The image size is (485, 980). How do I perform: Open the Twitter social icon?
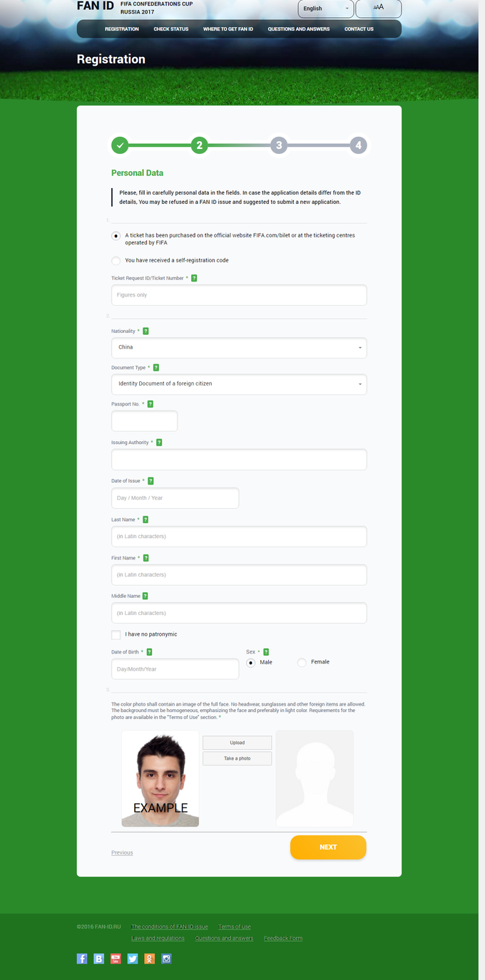[133, 959]
